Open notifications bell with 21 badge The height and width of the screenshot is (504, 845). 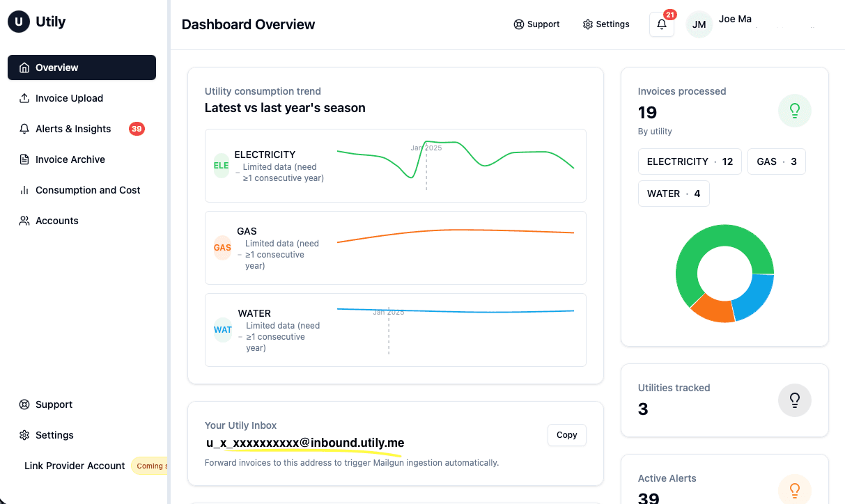(661, 24)
